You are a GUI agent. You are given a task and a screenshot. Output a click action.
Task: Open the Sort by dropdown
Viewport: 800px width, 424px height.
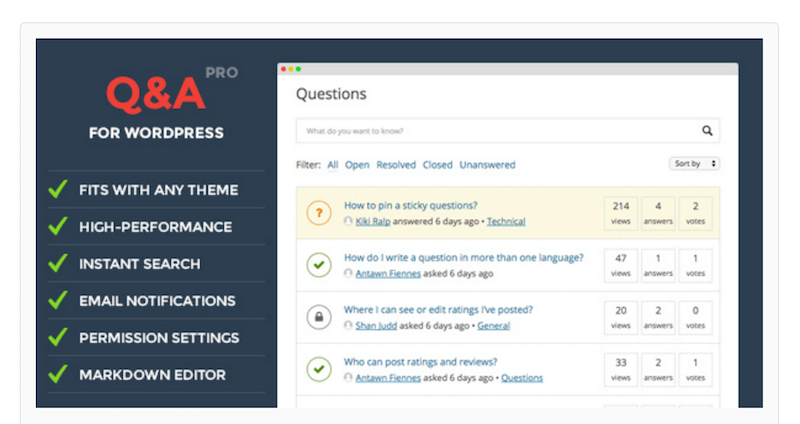click(x=694, y=163)
